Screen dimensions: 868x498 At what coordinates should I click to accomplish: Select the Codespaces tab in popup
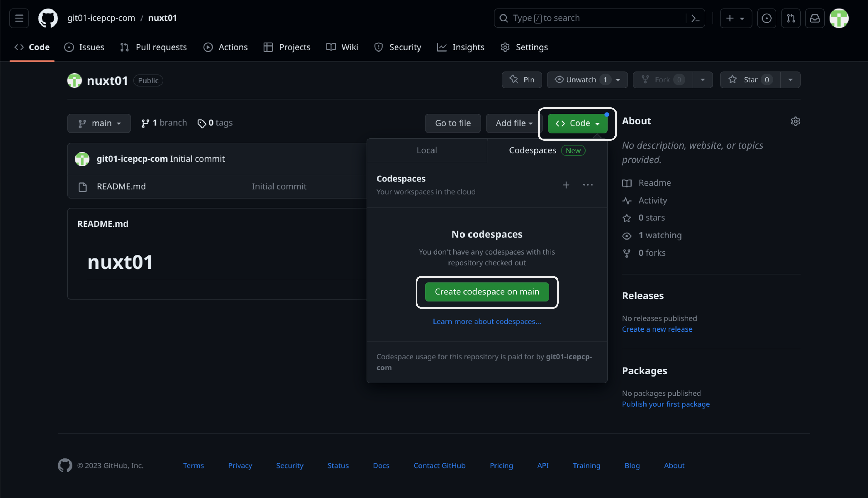[547, 150]
